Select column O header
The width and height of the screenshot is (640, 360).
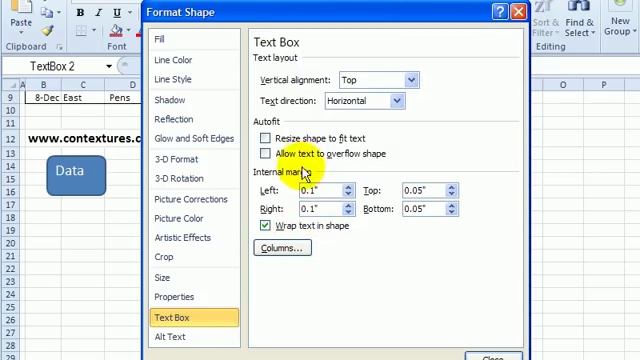(563, 85)
